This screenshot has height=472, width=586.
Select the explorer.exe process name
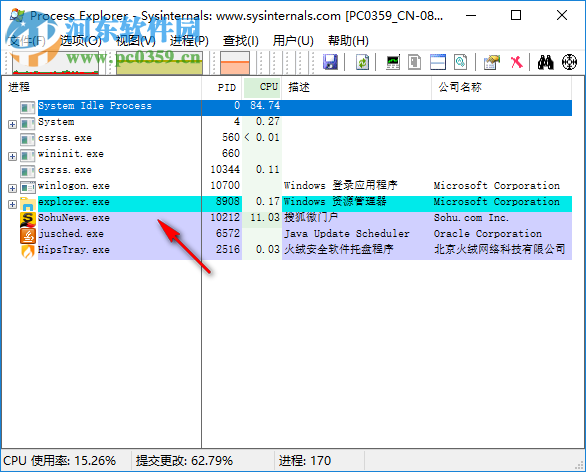pyautogui.click(x=74, y=202)
